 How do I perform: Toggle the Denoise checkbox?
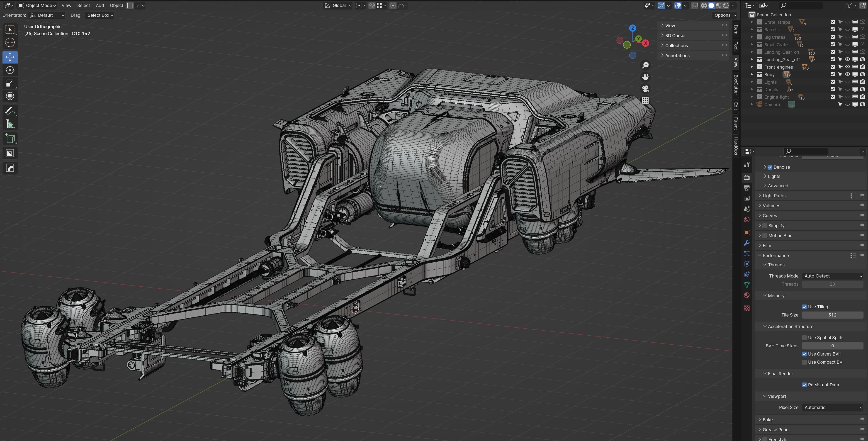point(770,167)
